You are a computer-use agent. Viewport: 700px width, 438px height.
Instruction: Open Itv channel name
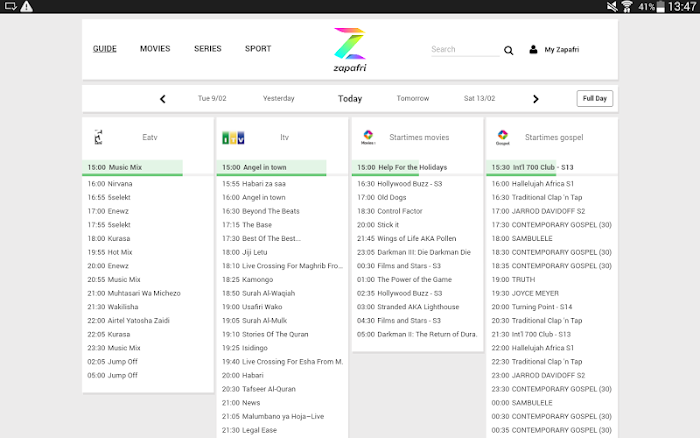(x=284, y=137)
